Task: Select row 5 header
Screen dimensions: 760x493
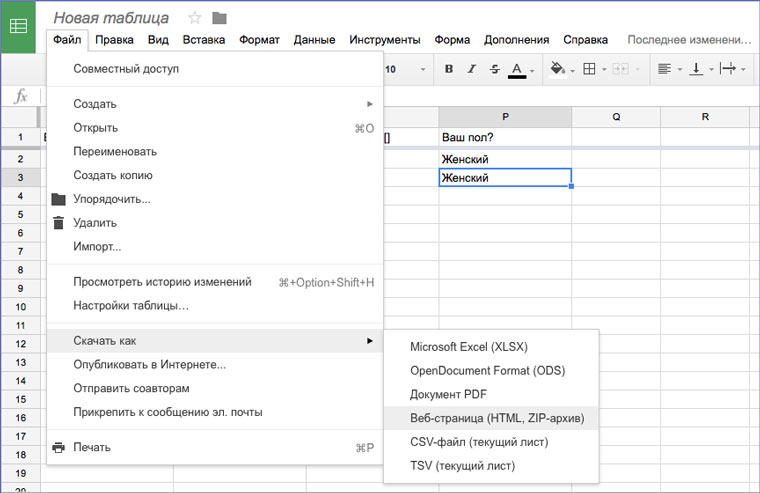Action: coord(20,214)
